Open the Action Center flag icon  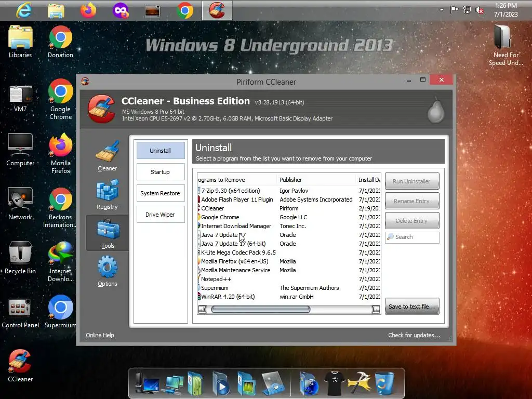pyautogui.click(x=454, y=10)
